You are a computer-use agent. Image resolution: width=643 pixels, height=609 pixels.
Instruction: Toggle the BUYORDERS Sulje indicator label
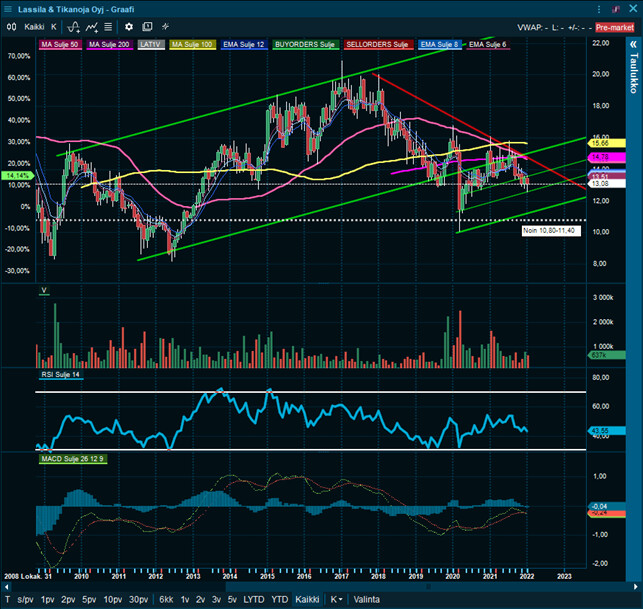tap(304, 45)
